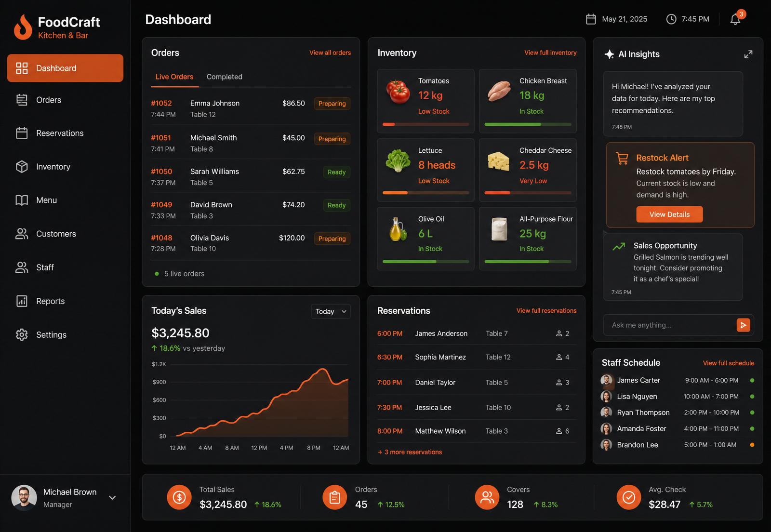Expand the AI Insights panel

pos(748,54)
